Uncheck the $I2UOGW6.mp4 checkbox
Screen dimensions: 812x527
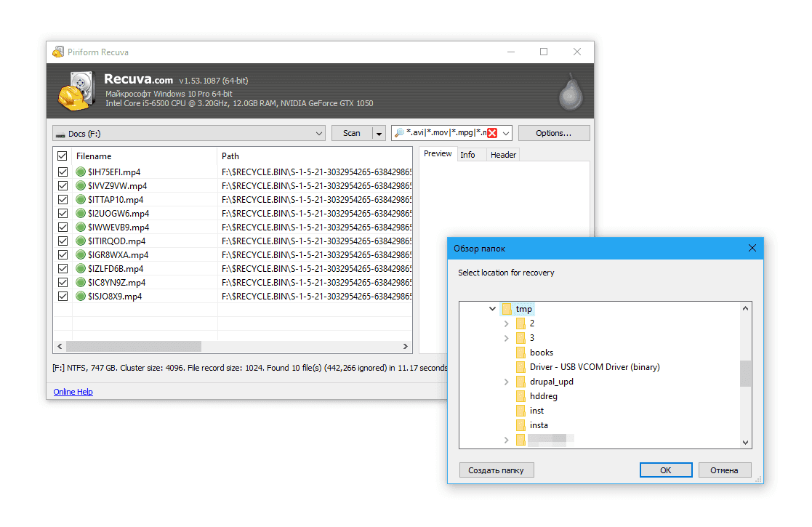point(63,213)
